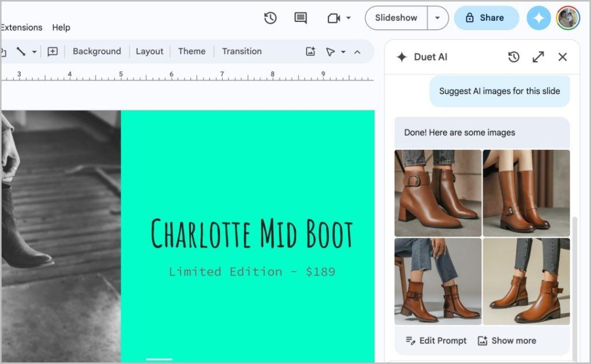The width and height of the screenshot is (591, 364).
Task: Select the bottom-left seated boots image
Action: click(x=438, y=281)
